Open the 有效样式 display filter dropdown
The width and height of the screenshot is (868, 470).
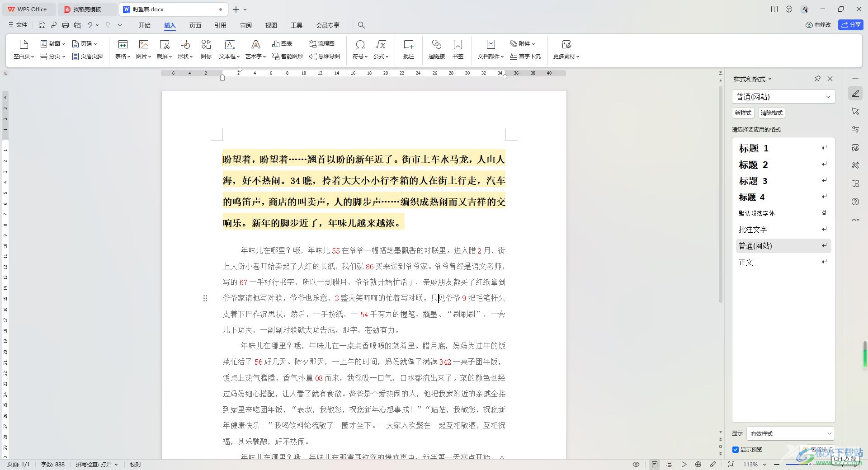click(791, 433)
